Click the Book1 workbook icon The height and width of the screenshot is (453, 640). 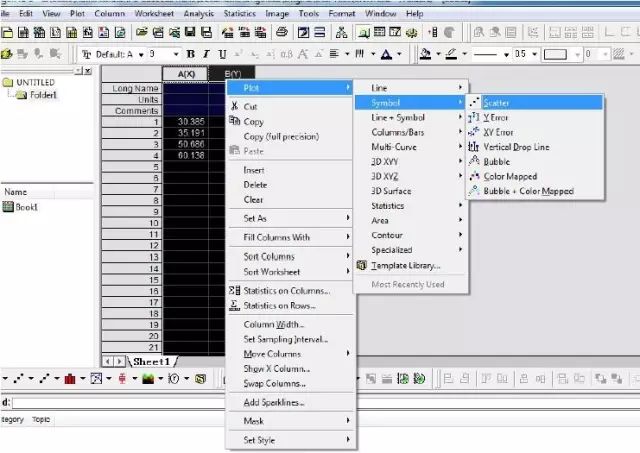(x=8, y=207)
